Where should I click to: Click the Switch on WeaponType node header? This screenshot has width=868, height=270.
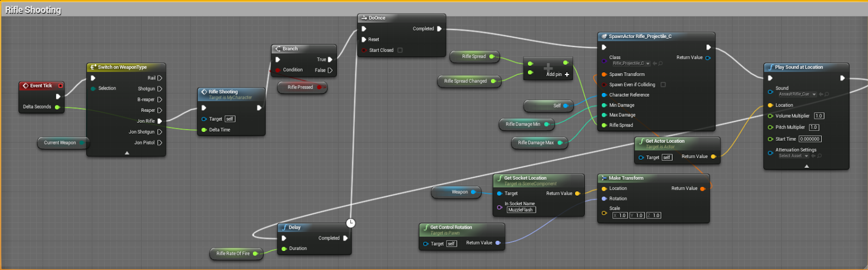point(126,67)
